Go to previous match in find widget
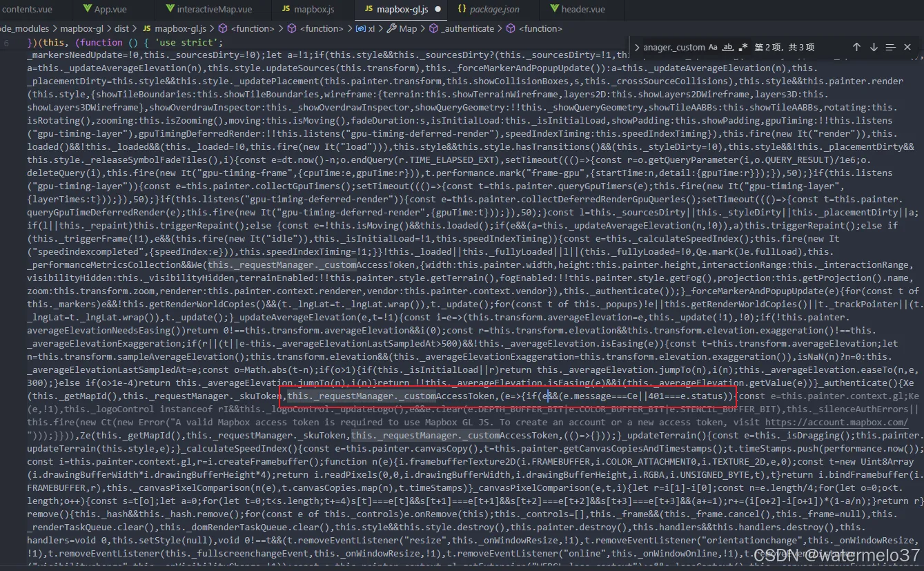This screenshot has width=924, height=571. 856,47
